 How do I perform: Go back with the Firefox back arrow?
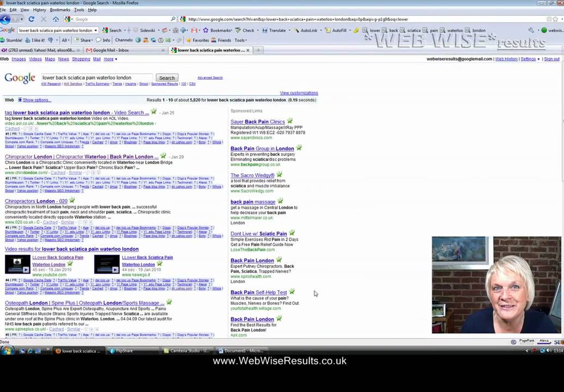(x=5, y=19)
